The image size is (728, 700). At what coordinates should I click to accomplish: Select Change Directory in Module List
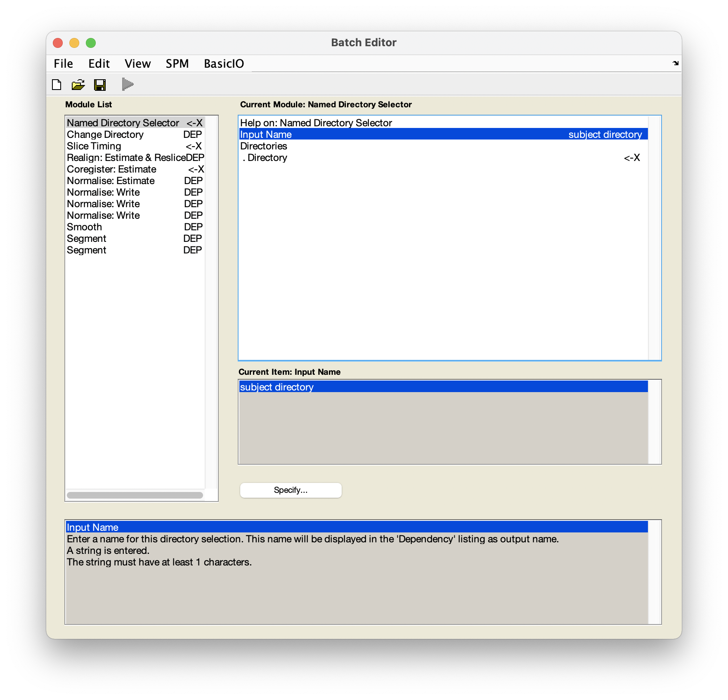tap(105, 135)
